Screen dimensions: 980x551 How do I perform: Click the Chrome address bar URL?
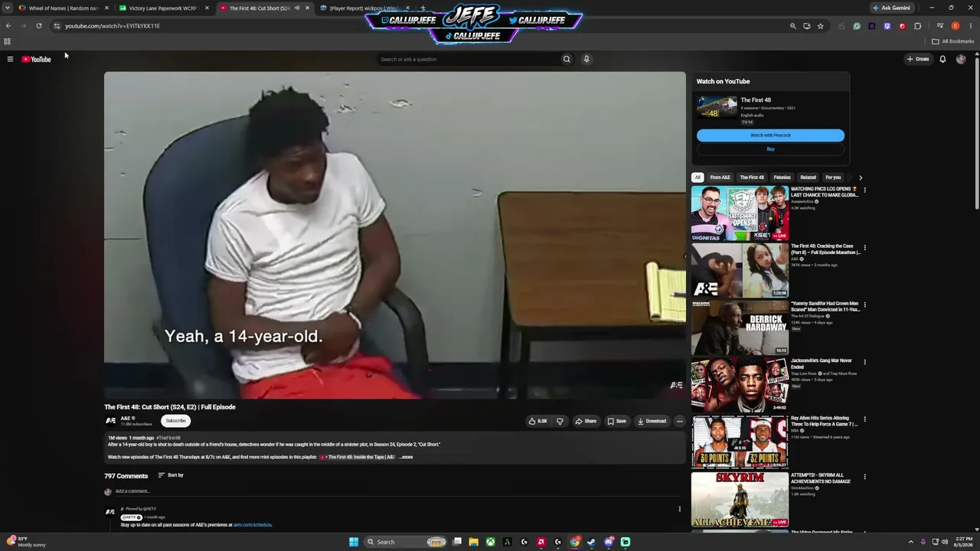point(113,26)
